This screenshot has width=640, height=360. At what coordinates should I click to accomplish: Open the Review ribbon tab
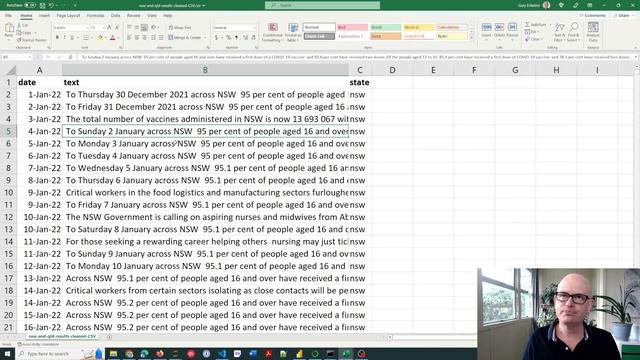pos(133,16)
